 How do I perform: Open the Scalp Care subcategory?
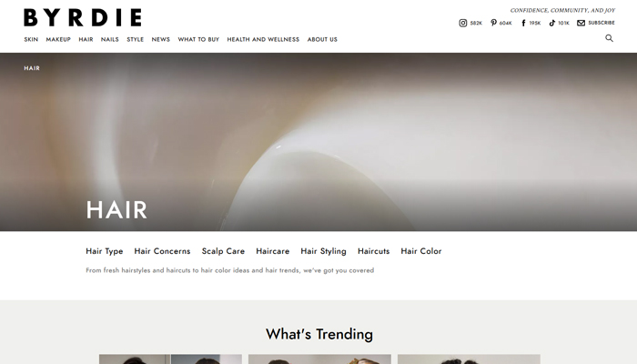(223, 251)
